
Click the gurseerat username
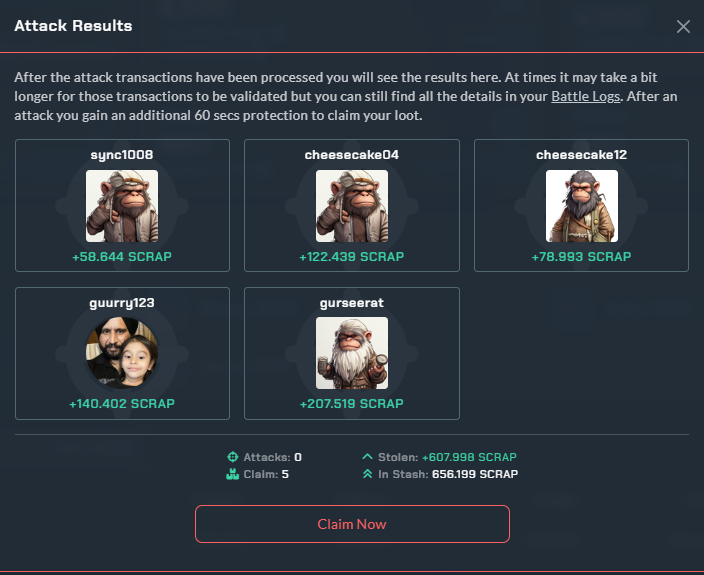pos(352,303)
